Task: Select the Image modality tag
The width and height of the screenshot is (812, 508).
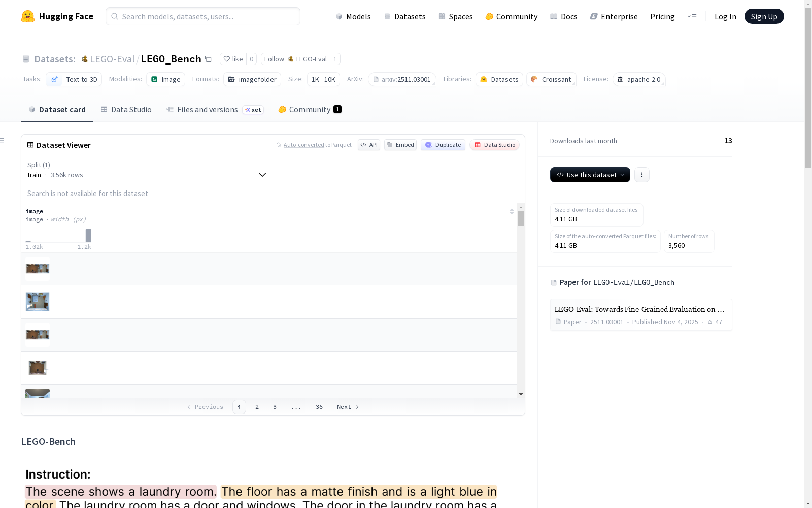Action: point(165,79)
